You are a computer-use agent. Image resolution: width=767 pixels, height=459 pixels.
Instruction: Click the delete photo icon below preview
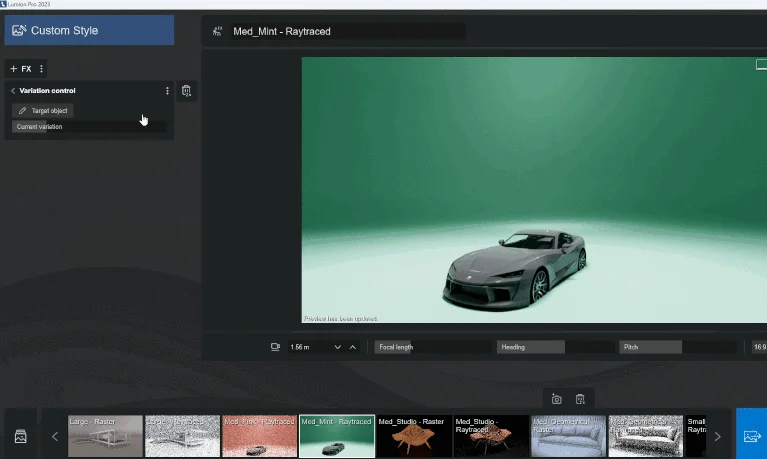tap(580, 399)
